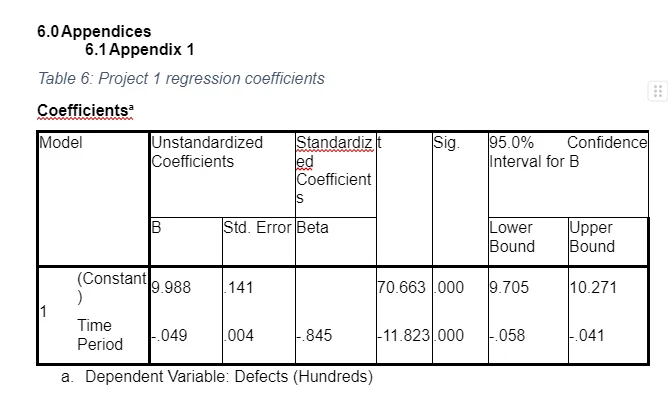Click the 'Dependent Variable: Defects' footnote
Viewport: 668px width, 406px height.
217,377
